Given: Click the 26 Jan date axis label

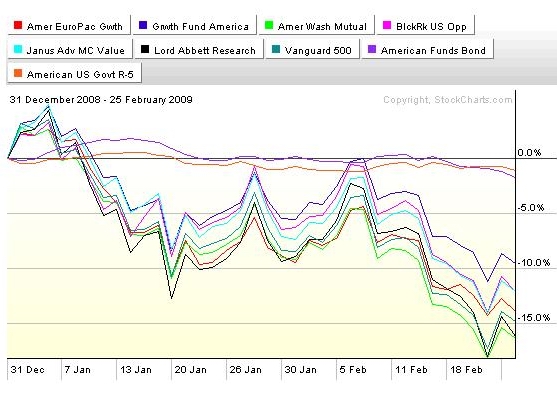Looking at the screenshot, I should click(x=245, y=370).
